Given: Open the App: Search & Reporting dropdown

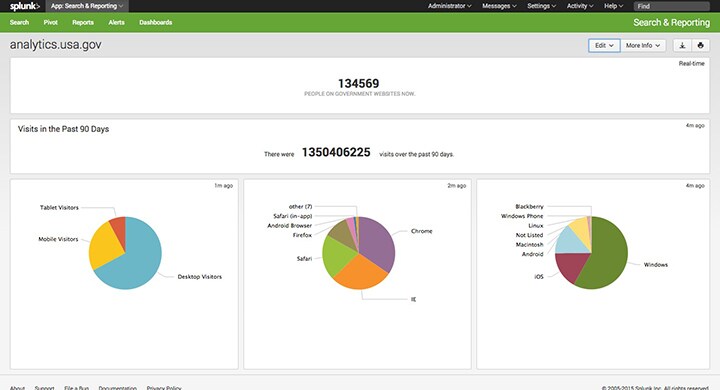Looking at the screenshot, I should click(x=87, y=6).
